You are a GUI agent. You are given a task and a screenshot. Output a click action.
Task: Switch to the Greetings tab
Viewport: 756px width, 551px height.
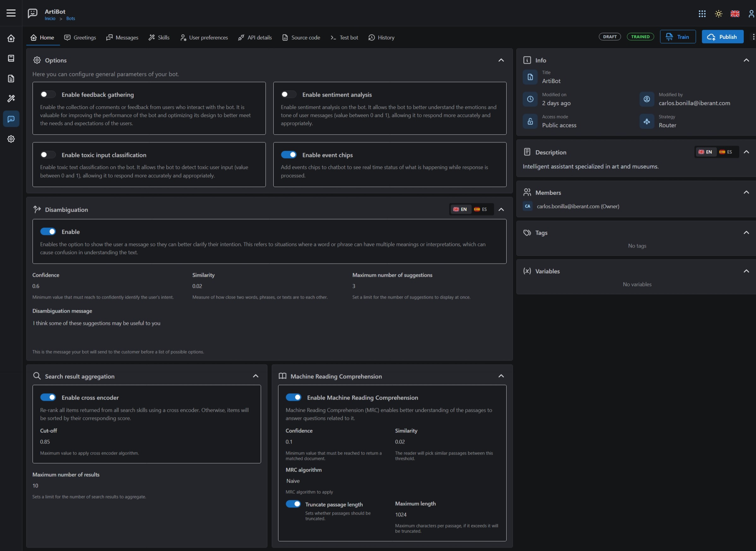click(80, 37)
